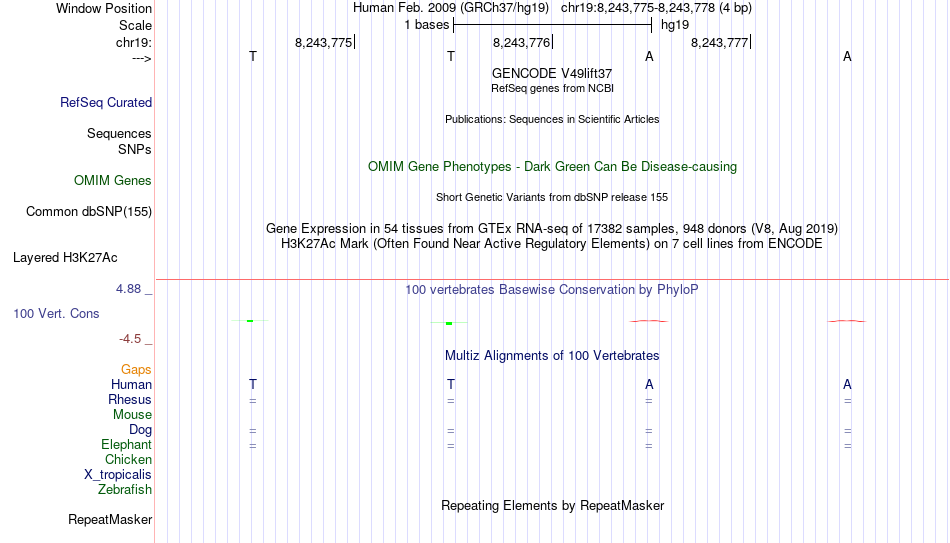Select the Zebrafish alignment row label
The image size is (950, 543).
(125, 489)
